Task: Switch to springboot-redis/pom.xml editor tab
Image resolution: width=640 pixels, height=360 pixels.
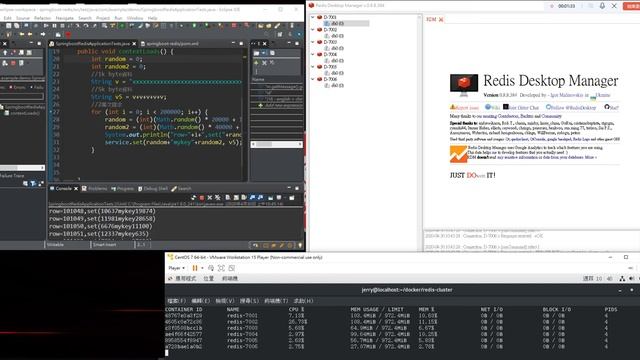Action: coord(169,43)
